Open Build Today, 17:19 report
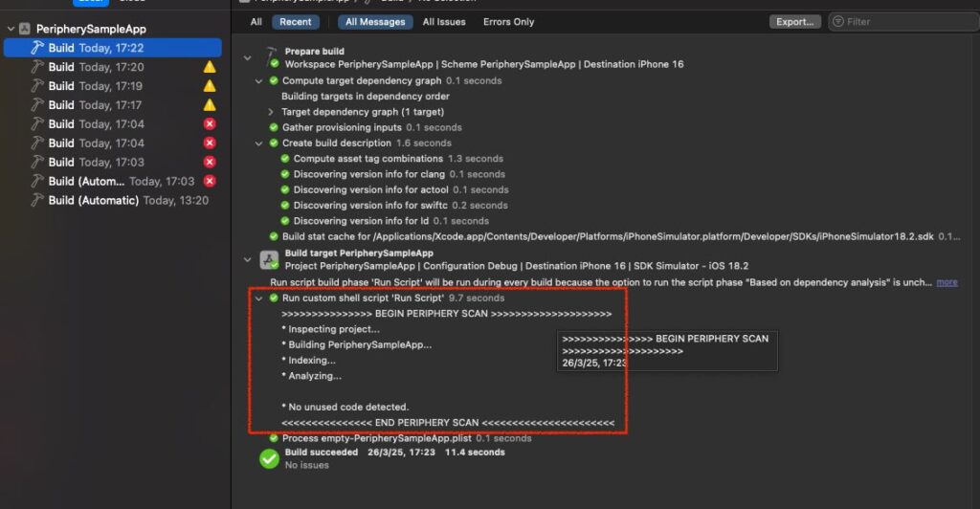Screen dimensions: 980x509 (x=113, y=85)
